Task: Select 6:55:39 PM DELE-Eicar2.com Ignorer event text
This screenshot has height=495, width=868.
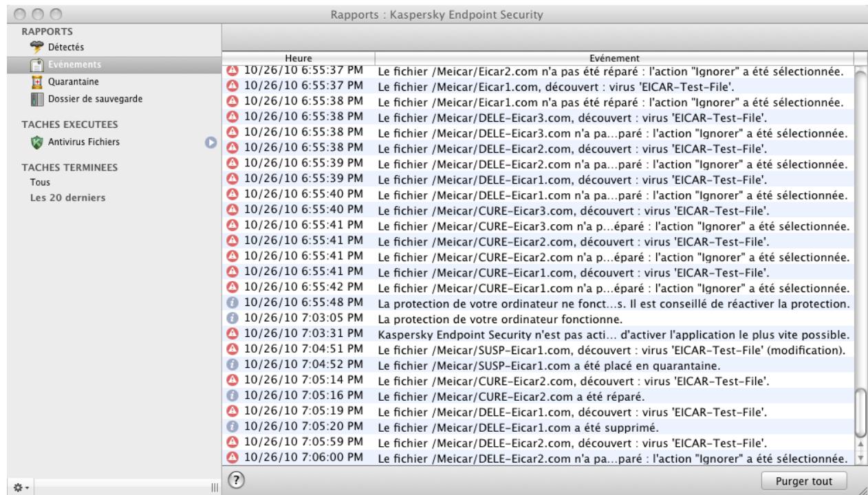Action: tap(611, 164)
